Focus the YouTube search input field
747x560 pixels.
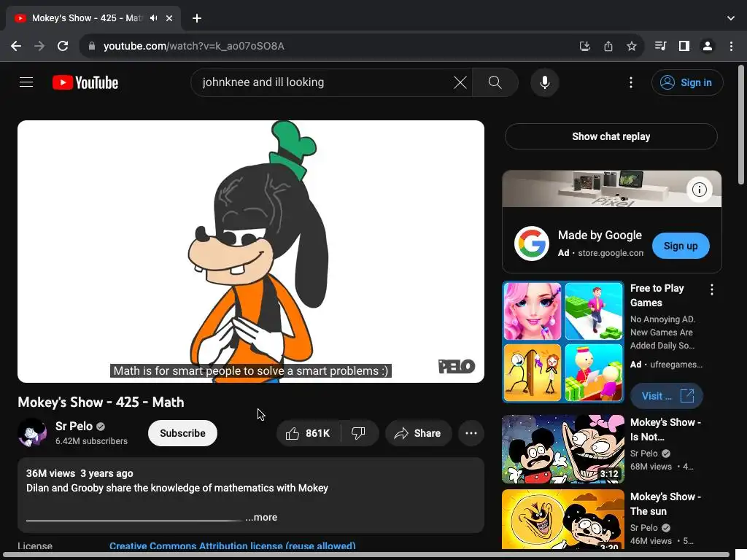pyautogui.click(x=324, y=82)
